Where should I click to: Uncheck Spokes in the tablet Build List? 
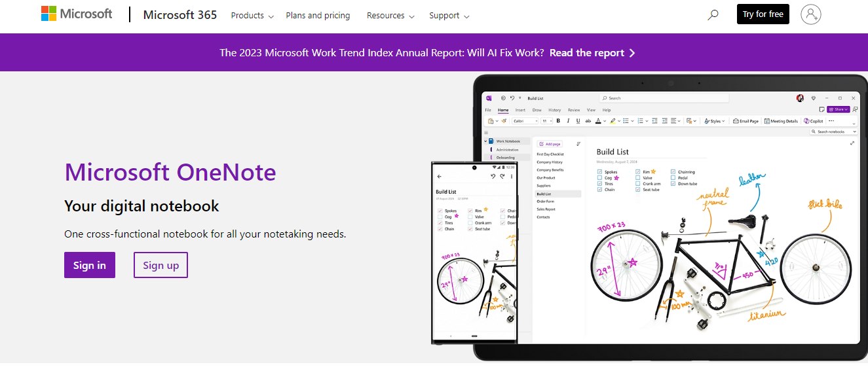click(x=600, y=172)
